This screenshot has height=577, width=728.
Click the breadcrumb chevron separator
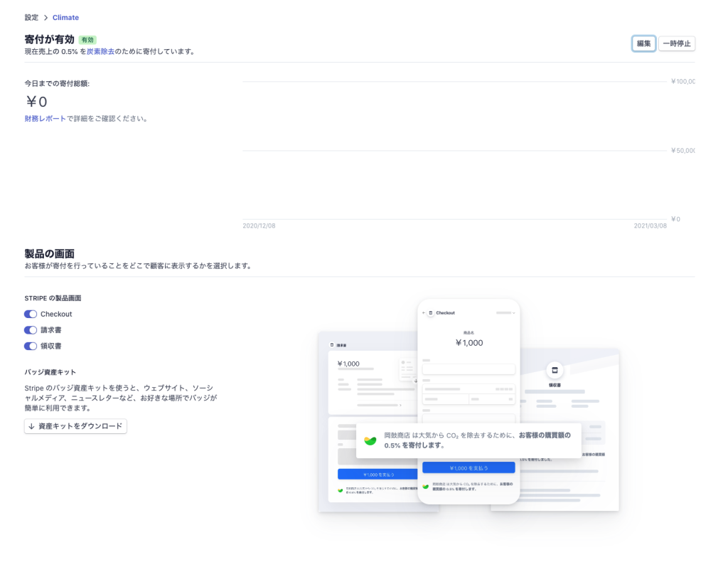(x=45, y=17)
